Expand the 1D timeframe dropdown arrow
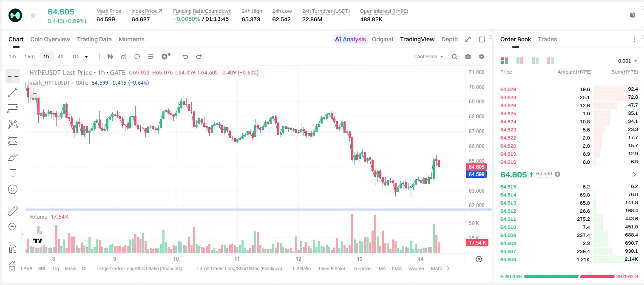 pyautogui.click(x=86, y=57)
